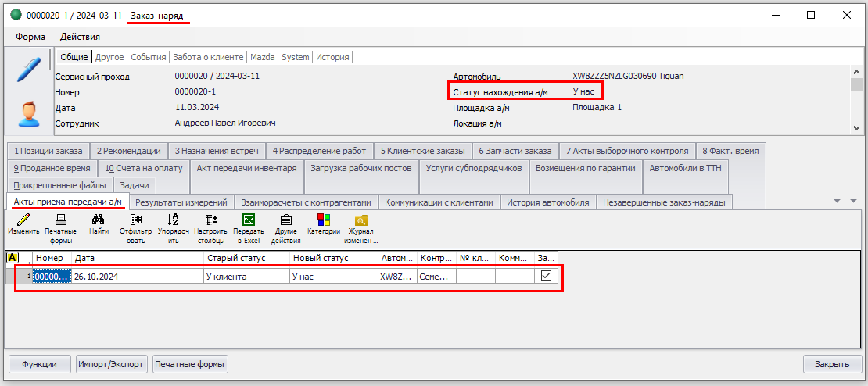Screen dimensions: 868x386
Task: Toggle the checkbox in the table row
Action: tap(547, 276)
